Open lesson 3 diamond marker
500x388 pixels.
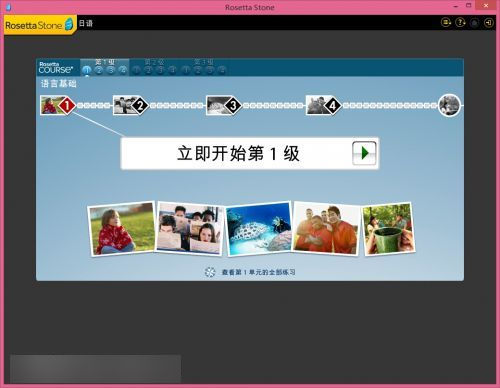pyautogui.click(x=233, y=105)
